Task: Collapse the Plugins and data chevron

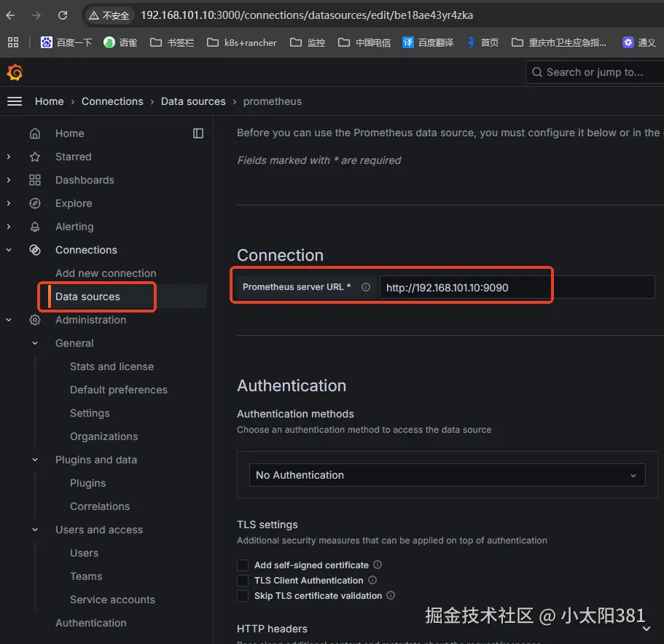Action: [35, 460]
